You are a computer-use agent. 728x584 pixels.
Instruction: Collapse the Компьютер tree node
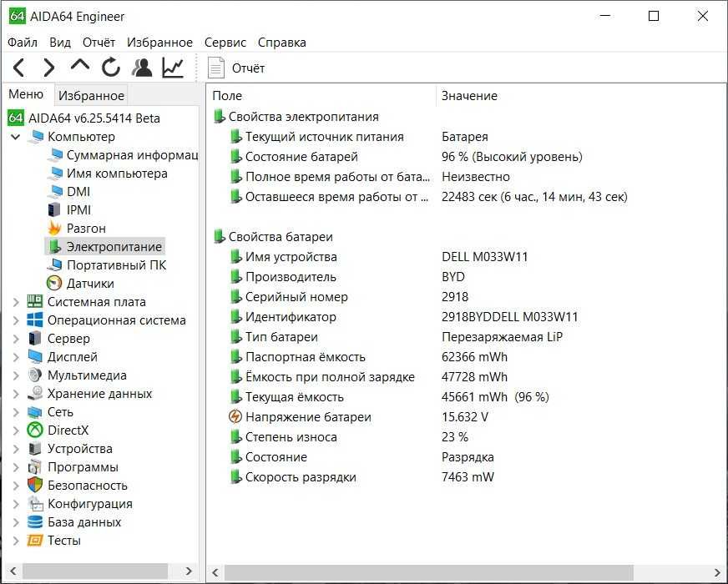[15, 137]
